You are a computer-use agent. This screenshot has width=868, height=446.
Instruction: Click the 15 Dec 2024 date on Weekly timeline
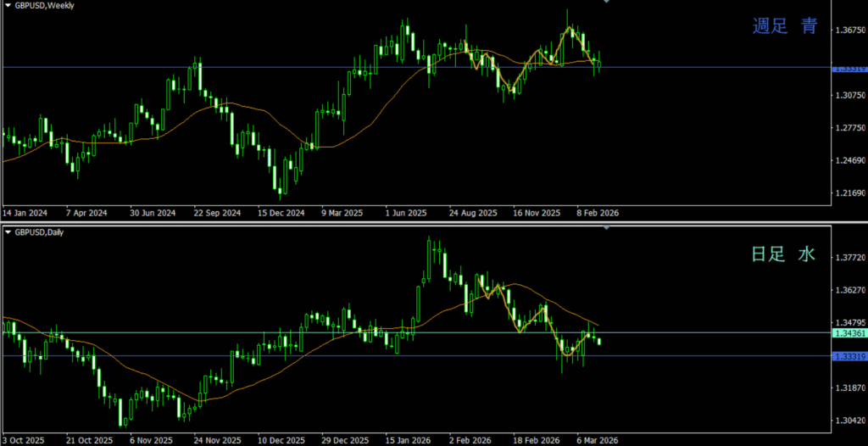pos(281,213)
